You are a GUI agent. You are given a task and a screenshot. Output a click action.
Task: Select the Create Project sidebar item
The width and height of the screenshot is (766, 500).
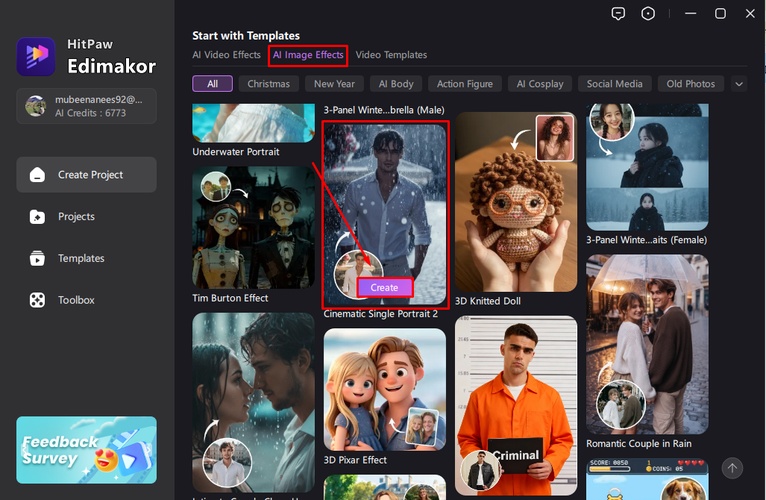point(87,175)
